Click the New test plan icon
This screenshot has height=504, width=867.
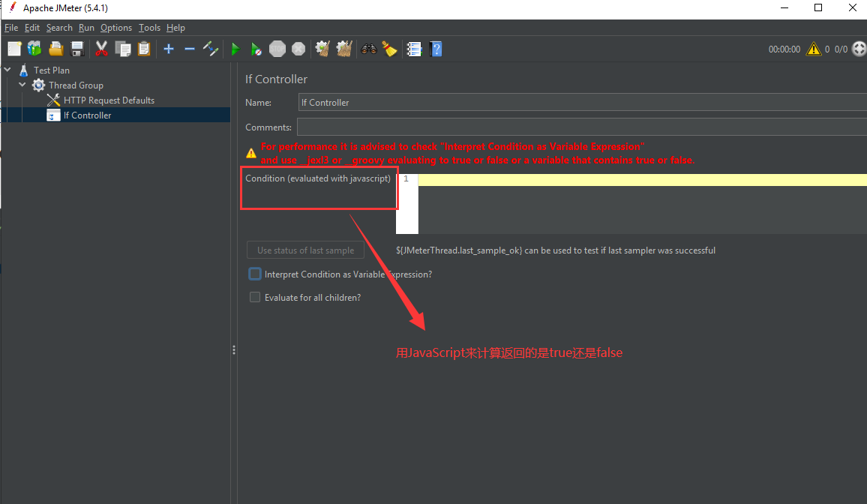point(14,49)
